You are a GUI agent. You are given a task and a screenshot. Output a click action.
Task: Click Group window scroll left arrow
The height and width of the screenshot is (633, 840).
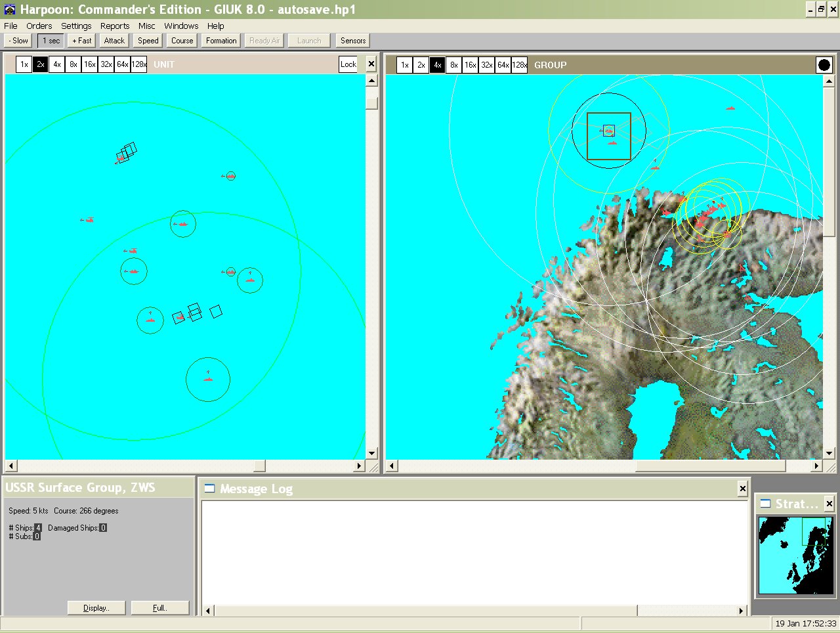(392, 466)
